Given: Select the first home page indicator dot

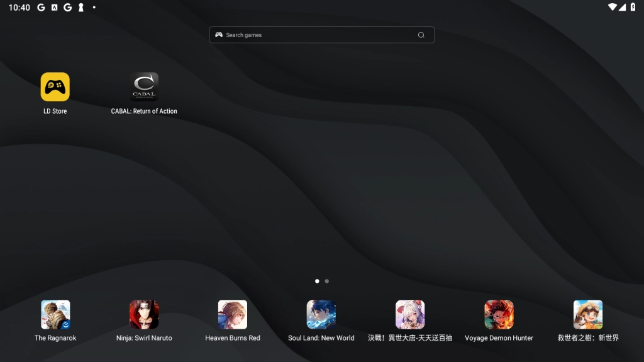Looking at the screenshot, I should pyautogui.click(x=317, y=281).
